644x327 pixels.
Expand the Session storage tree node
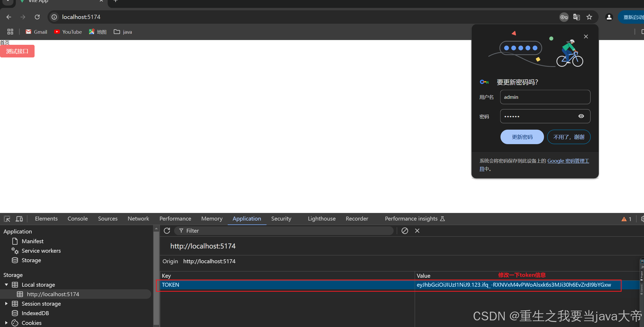pyautogui.click(x=6, y=304)
